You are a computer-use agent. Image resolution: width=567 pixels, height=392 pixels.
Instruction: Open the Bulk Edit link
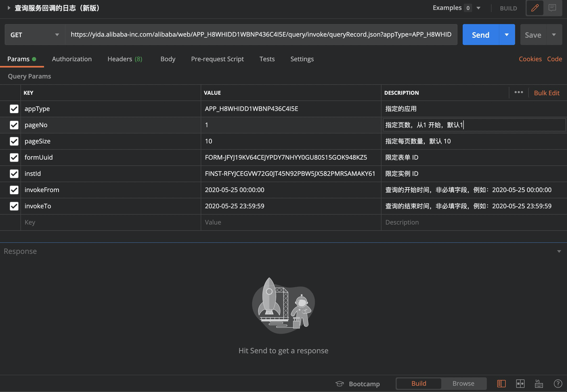click(x=547, y=93)
